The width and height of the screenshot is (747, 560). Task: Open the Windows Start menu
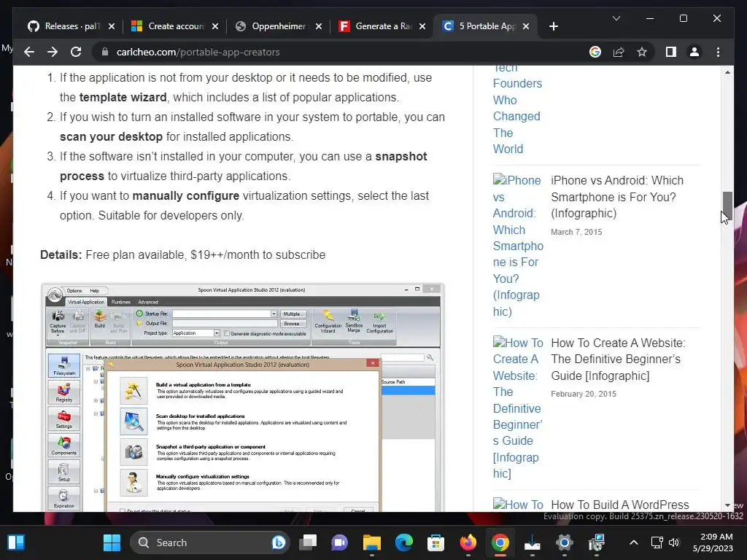(x=112, y=542)
